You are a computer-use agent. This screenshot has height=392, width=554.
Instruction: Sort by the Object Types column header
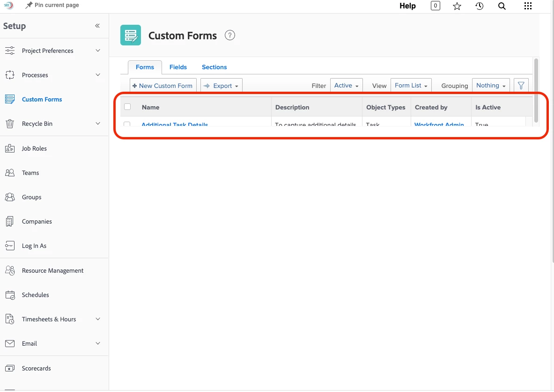[386, 107]
